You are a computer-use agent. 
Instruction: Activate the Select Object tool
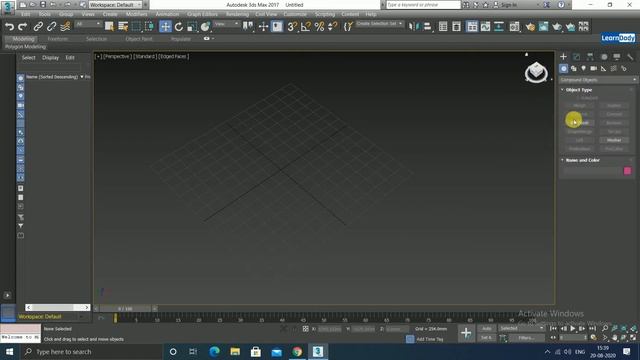click(x=109, y=27)
